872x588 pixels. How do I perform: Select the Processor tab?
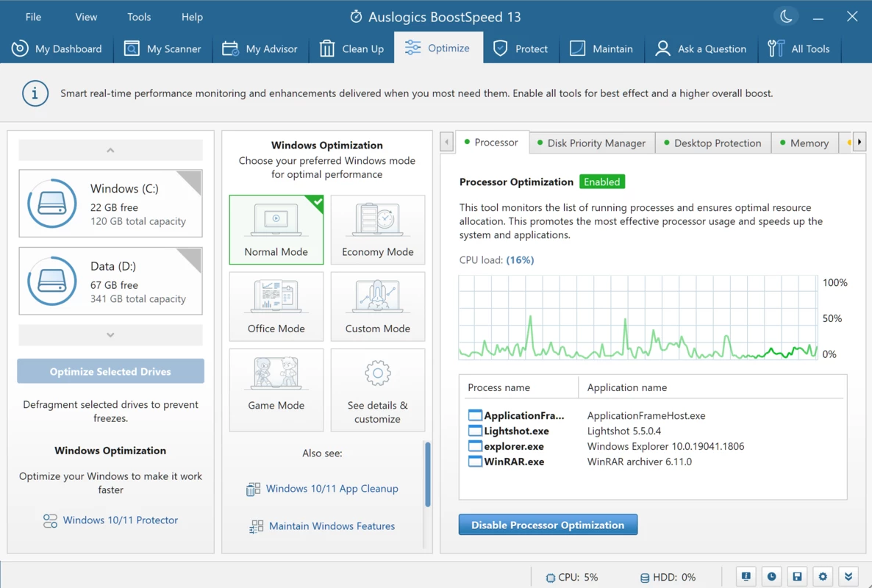[x=492, y=143]
